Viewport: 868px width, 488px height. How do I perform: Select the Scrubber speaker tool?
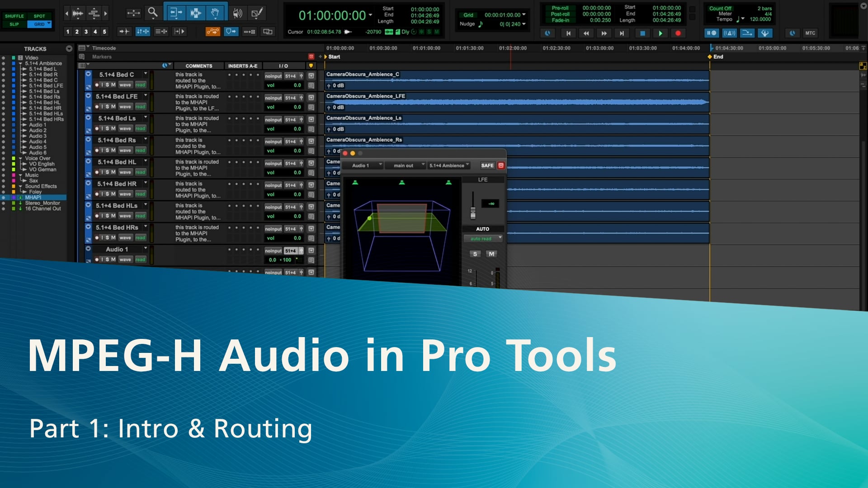point(237,13)
